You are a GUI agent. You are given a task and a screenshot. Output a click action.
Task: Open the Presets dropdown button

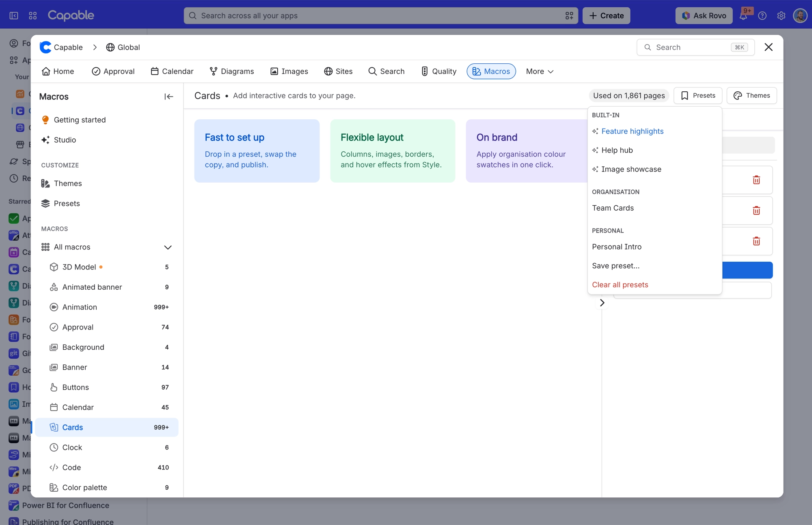click(x=698, y=95)
